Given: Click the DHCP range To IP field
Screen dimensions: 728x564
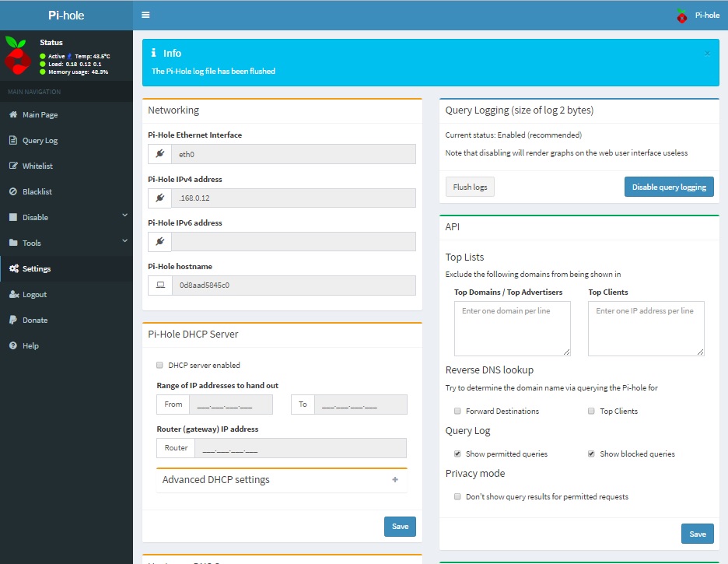Looking at the screenshot, I should [361, 405].
